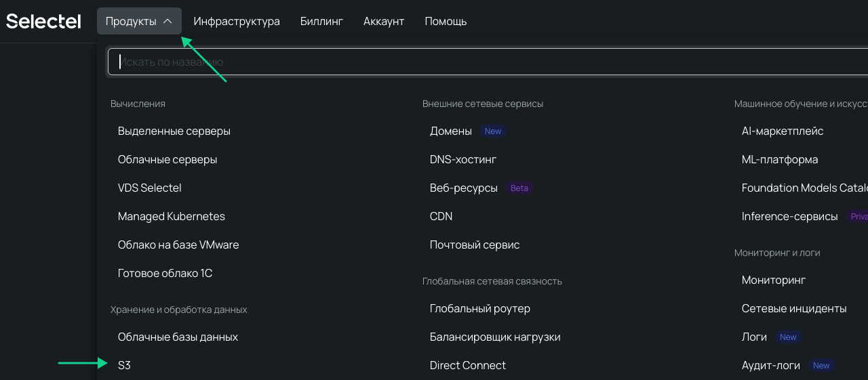Screen dimensions: 868x380
Task: Open Облако на базе VMware
Action: point(178,245)
